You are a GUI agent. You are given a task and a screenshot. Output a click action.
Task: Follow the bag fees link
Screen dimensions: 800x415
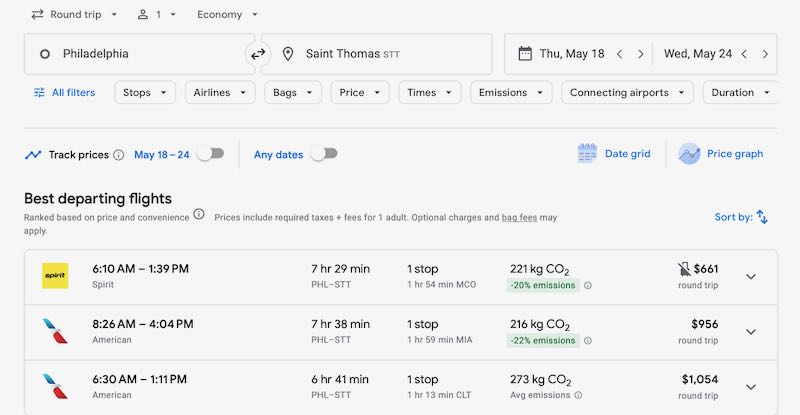(520, 217)
